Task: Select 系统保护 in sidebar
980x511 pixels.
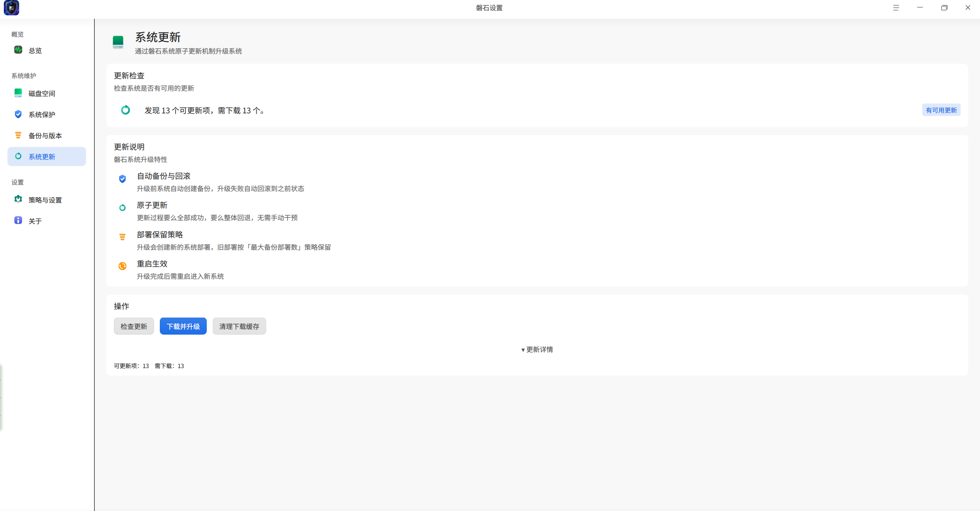Action: point(47,114)
